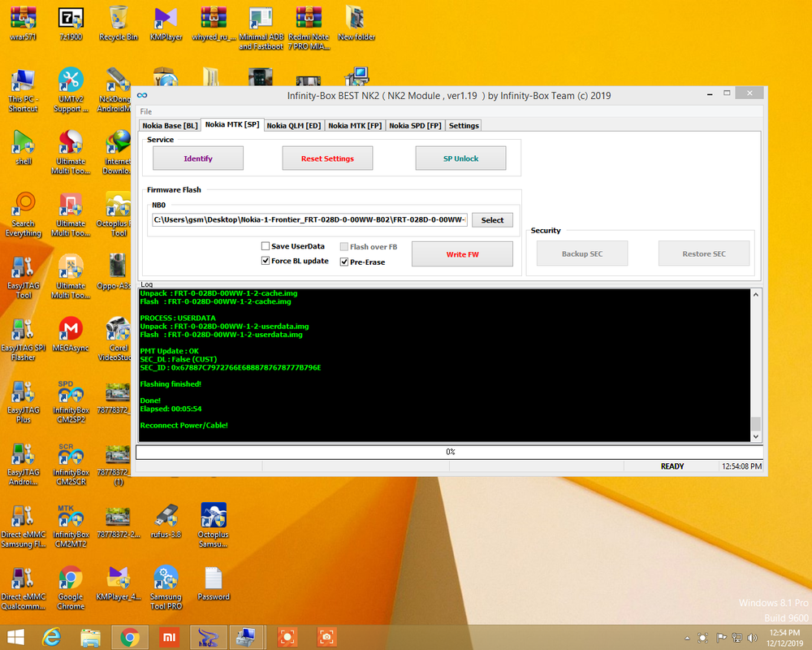
Task: Click the Reset Settings button
Action: [327, 158]
